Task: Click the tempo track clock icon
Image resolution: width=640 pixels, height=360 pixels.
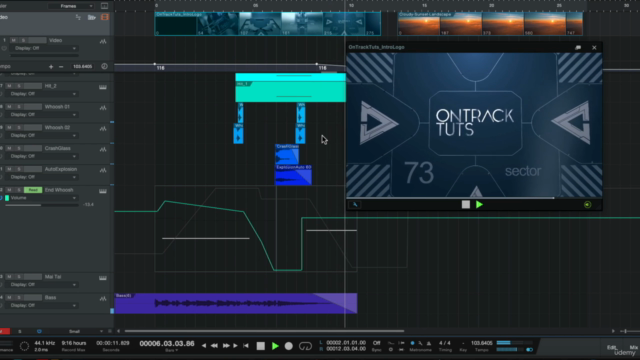Action: (x=104, y=66)
